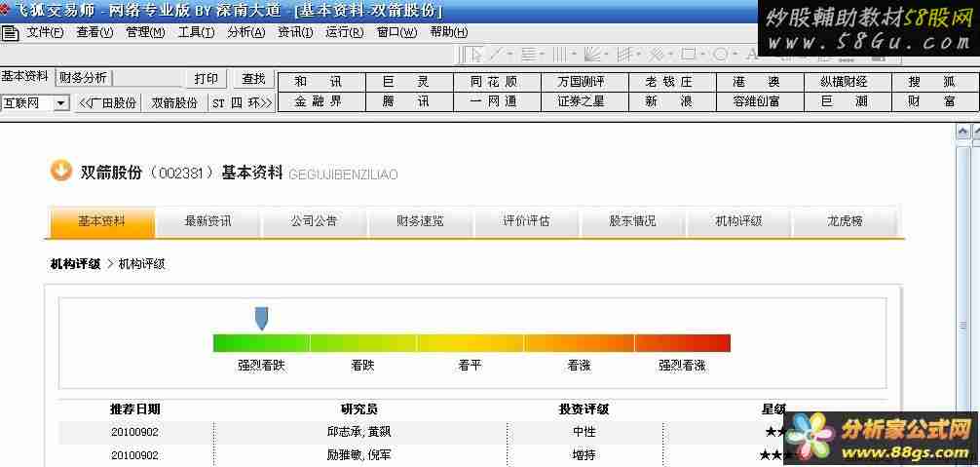Screen dimensions: 980x467
Task: Switch to the 财务分析 tab
Action: click(84, 78)
